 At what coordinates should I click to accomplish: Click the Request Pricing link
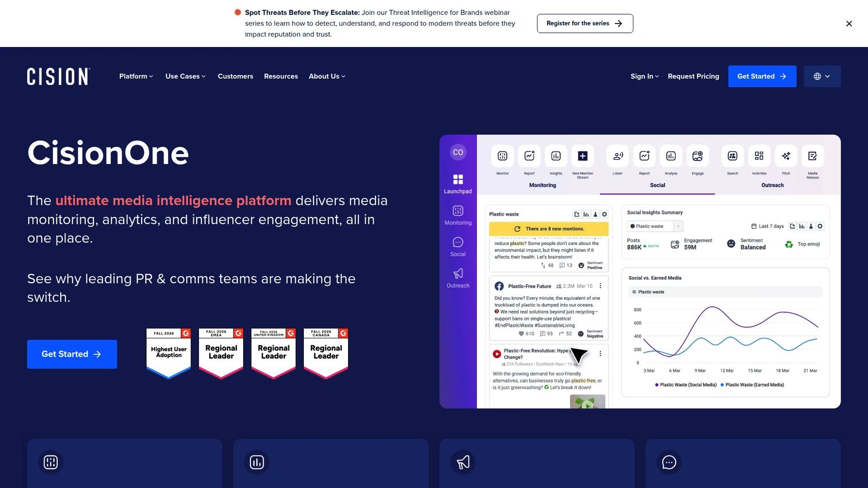693,76
